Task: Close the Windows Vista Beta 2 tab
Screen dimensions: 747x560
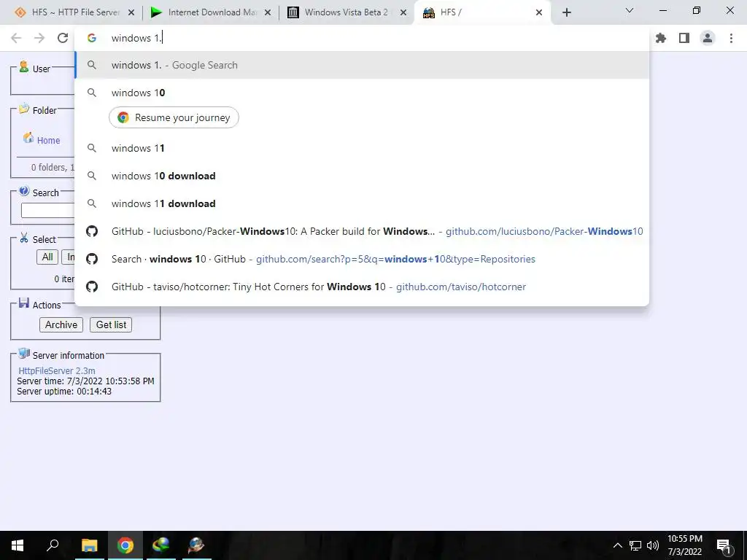Action: (x=403, y=12)
